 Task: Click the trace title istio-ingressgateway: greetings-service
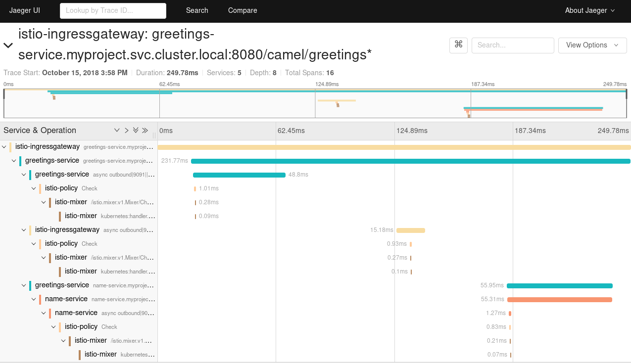coord(195,45)
